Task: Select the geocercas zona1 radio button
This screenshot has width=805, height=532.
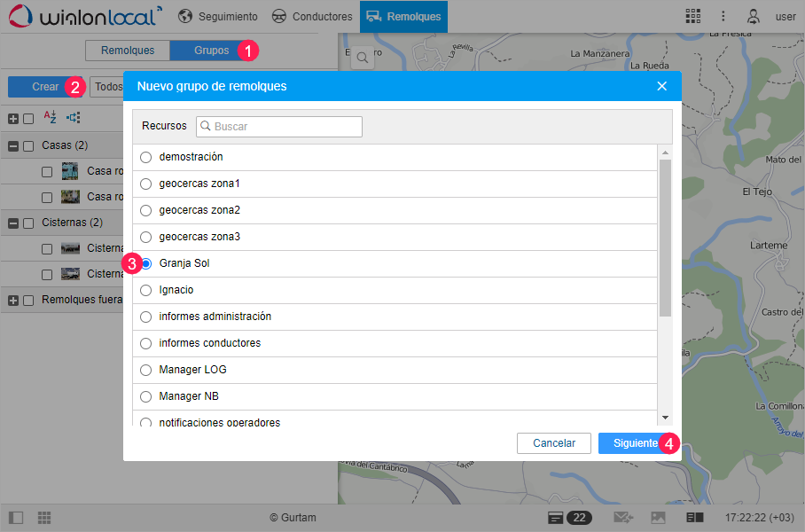Action: coord(145,184)
